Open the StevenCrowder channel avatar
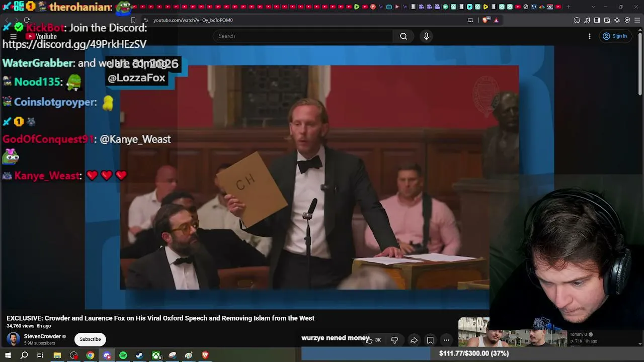This screenshot has height=362, width=644. point(14,339)
